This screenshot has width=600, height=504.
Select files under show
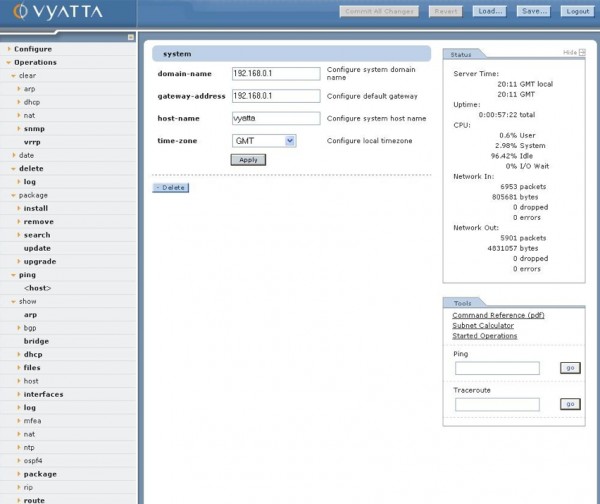[32, 367]
